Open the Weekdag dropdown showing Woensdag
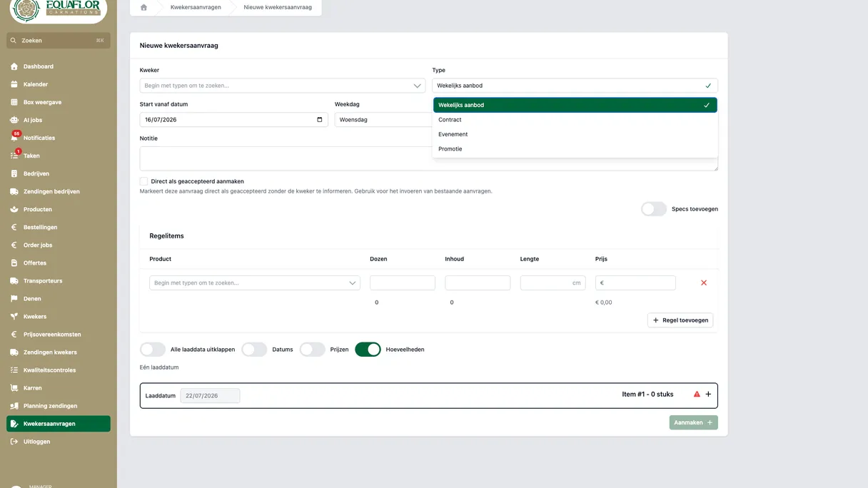The height and width of the screenshot is (488, 868). click(x=383, y=120)
